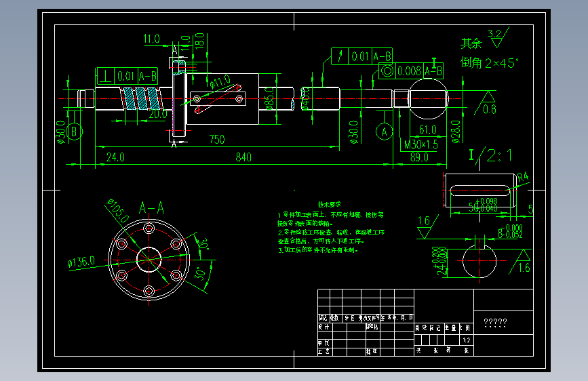Click the 18.0 vertical dimension
Viewport: 588px width, 381px height.
click(200, 40)
